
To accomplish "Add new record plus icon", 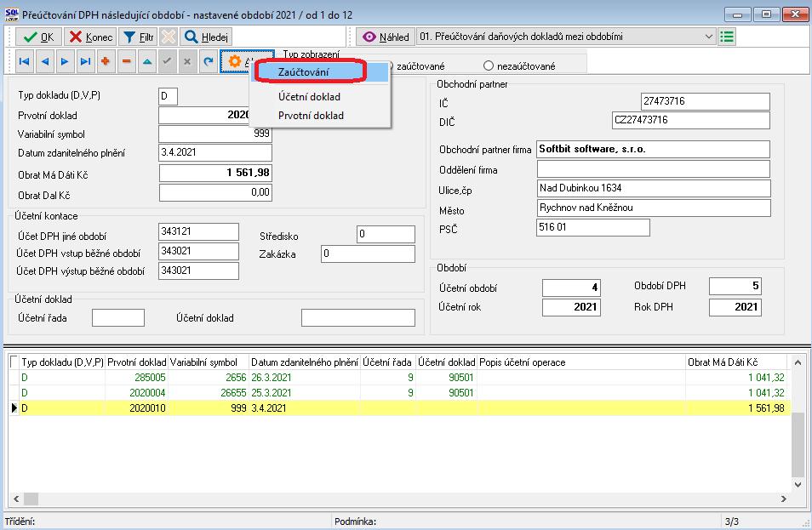I will [106, 61].
